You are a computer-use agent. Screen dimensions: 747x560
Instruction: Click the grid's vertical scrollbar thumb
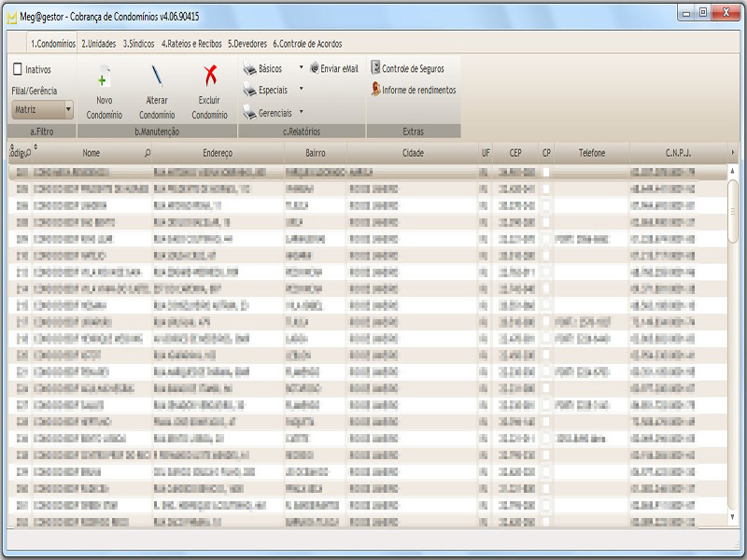733,210
